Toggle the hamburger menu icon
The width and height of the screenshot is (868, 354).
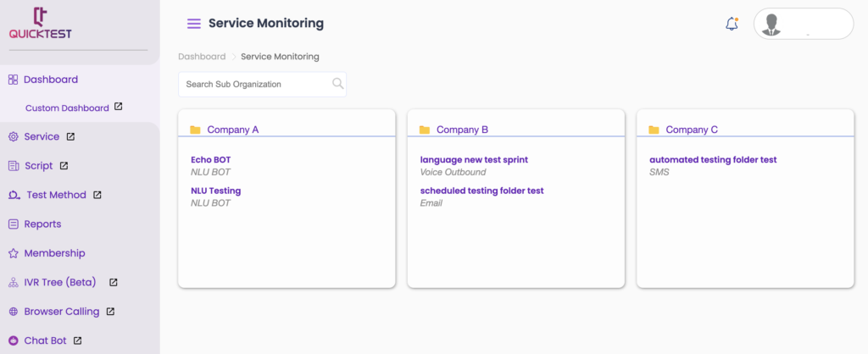(x=194, y=24)
